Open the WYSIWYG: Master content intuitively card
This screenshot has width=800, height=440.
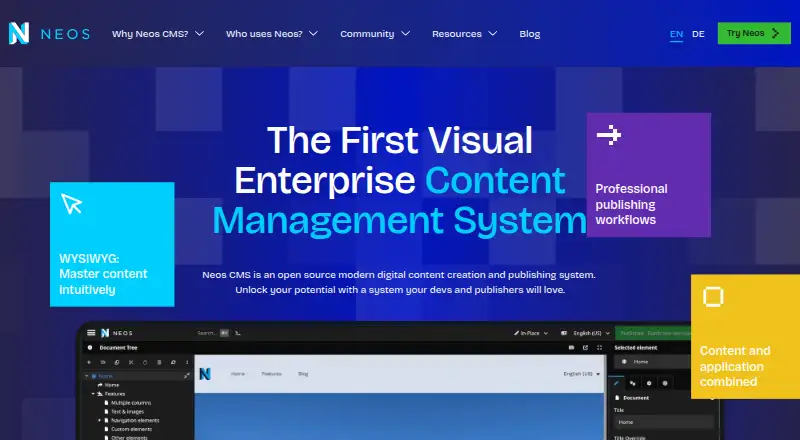point(112,244)
